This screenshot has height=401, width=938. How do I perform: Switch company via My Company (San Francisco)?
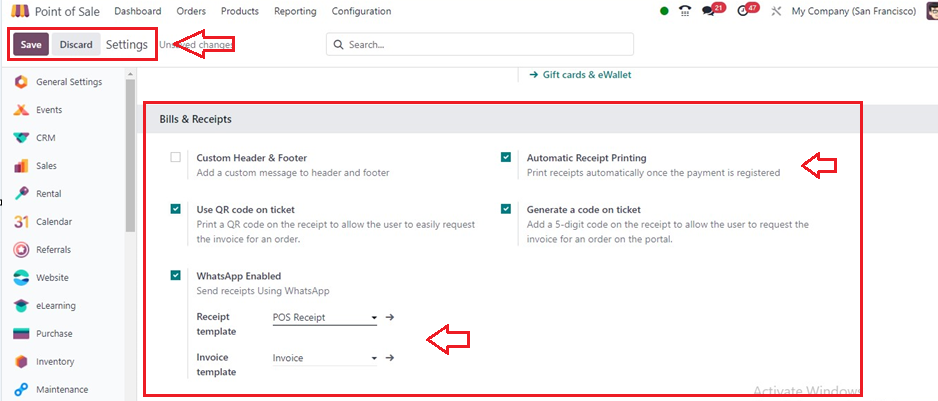coord(854,11)
